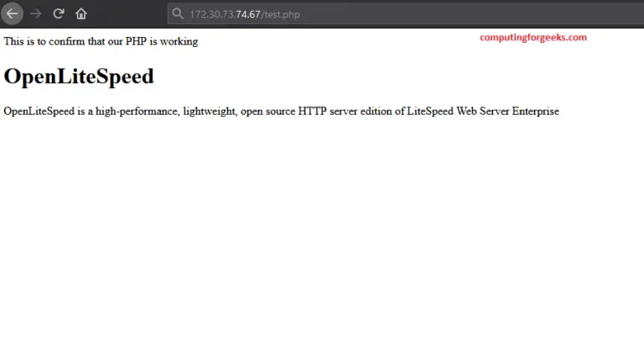The height and width of the screenshot is (344, 644).
Task: Click the forward arrow navigation button
Action: 36,13
